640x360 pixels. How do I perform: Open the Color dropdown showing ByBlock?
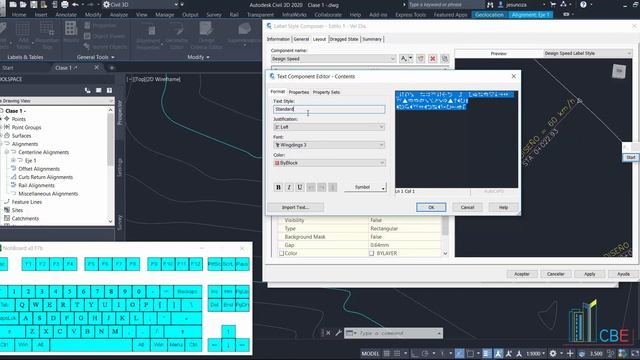pyautogui.click(x=329, y=163)
